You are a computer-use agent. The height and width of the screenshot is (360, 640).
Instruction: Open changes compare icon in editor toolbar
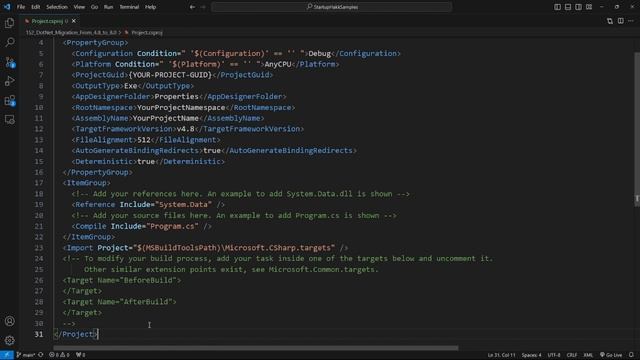[x=610, y=21]
